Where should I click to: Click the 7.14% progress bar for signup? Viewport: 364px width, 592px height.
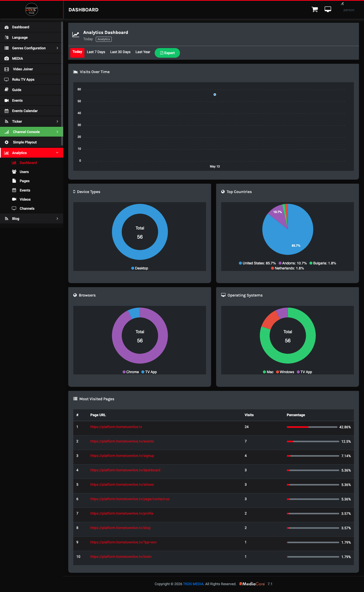click(313, 456)
